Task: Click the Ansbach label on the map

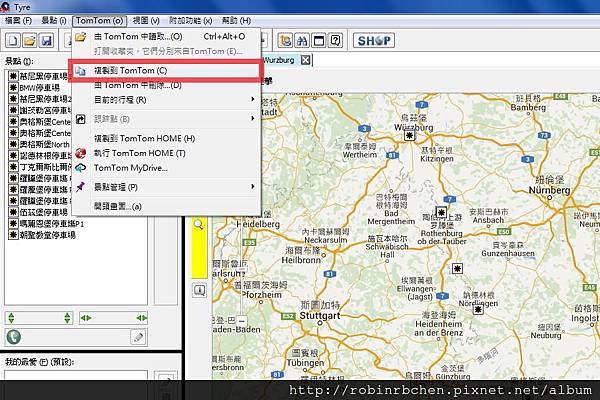Action: 488,220
